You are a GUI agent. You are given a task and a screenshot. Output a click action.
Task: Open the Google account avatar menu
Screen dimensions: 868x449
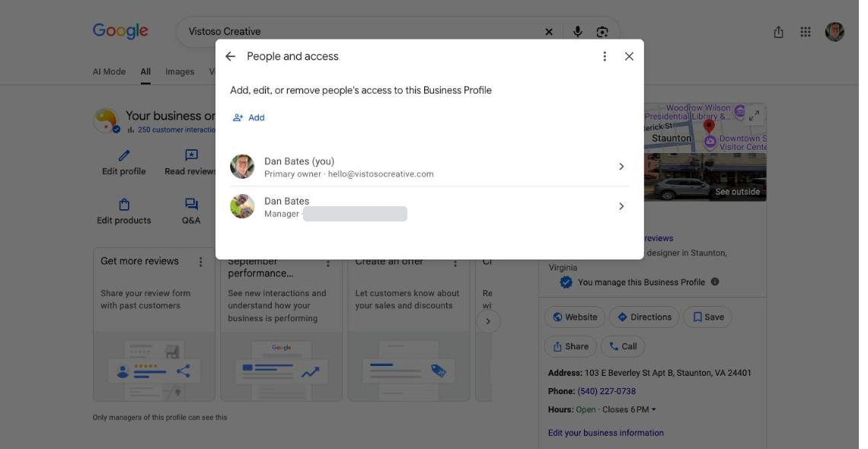point(834,32)
